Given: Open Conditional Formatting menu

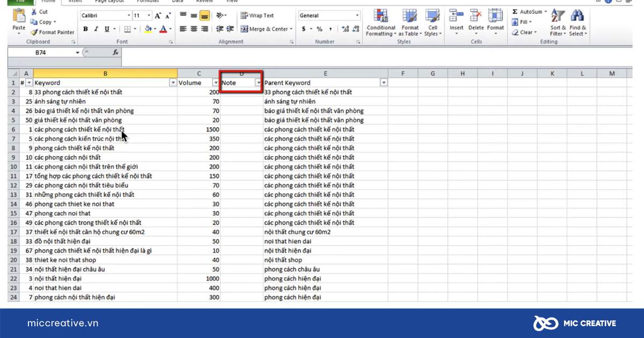Looking at the screenshot, I should click(x=380, y=23).
